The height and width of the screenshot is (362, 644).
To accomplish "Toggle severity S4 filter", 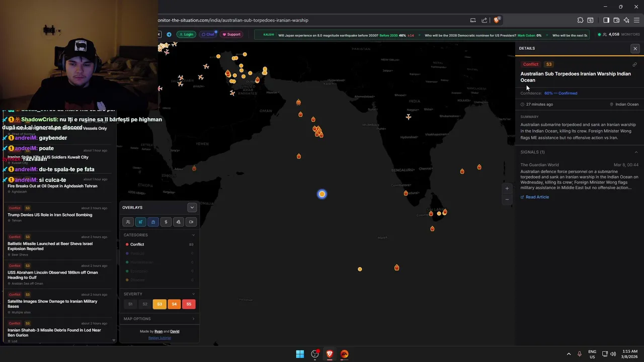I will click(174, 304).
